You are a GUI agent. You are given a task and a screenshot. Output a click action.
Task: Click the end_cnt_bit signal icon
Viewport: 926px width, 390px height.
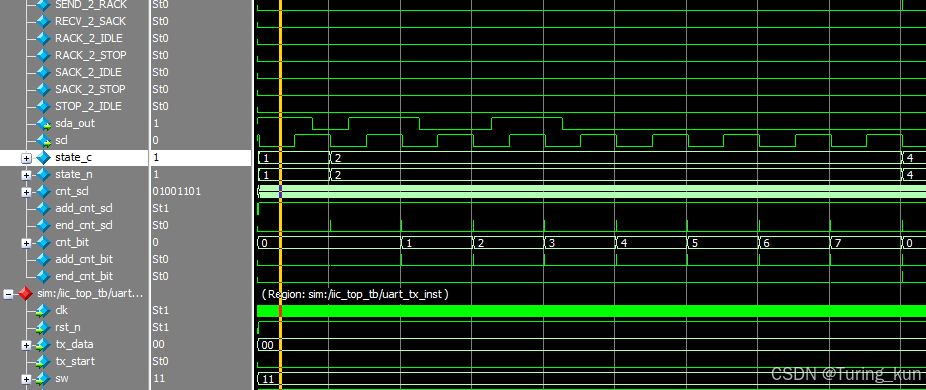43,277
